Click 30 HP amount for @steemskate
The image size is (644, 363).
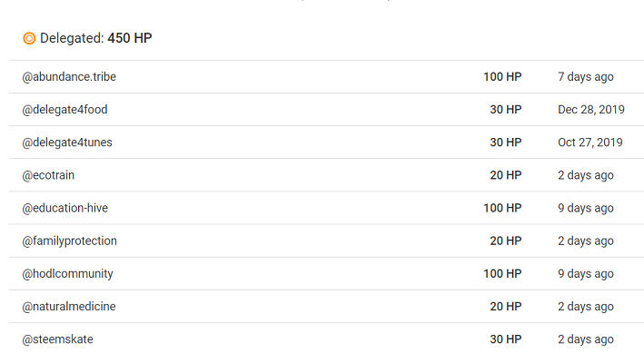(x=506, y=339)
